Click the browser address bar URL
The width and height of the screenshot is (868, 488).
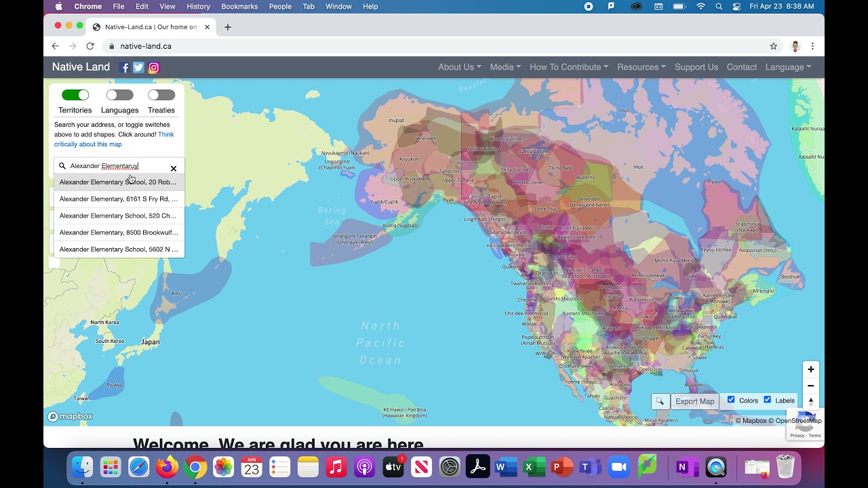coord(146,46)
